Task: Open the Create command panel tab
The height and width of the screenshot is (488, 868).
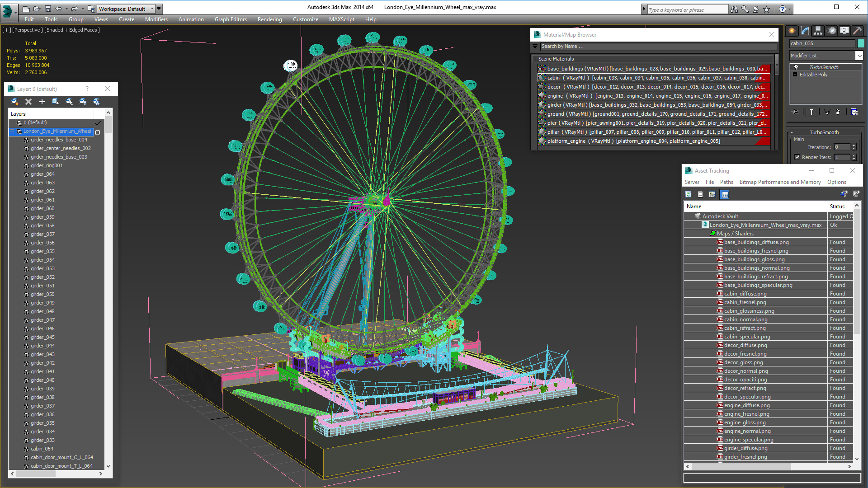Action: (792, 31)
